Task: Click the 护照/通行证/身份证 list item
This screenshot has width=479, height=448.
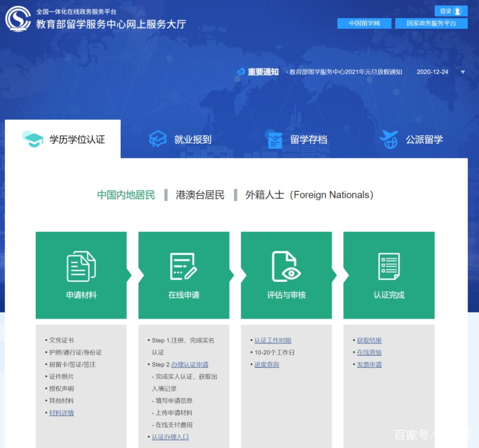Action: pyautogui.click(x=76, y=352)
